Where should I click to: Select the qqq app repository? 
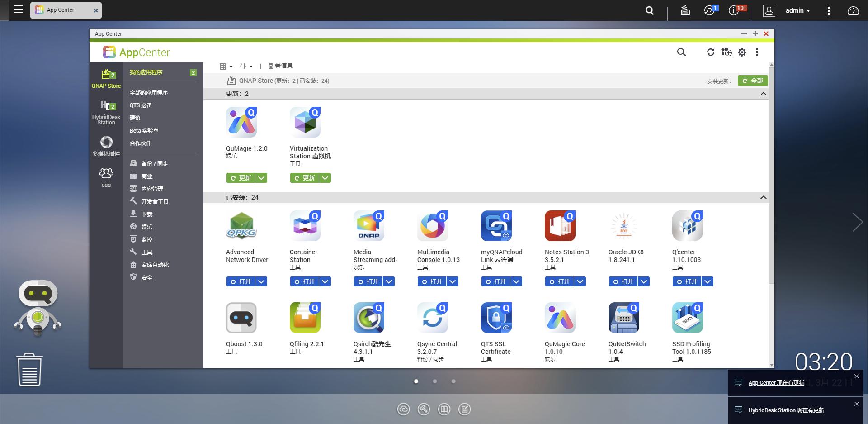[106, 177]
